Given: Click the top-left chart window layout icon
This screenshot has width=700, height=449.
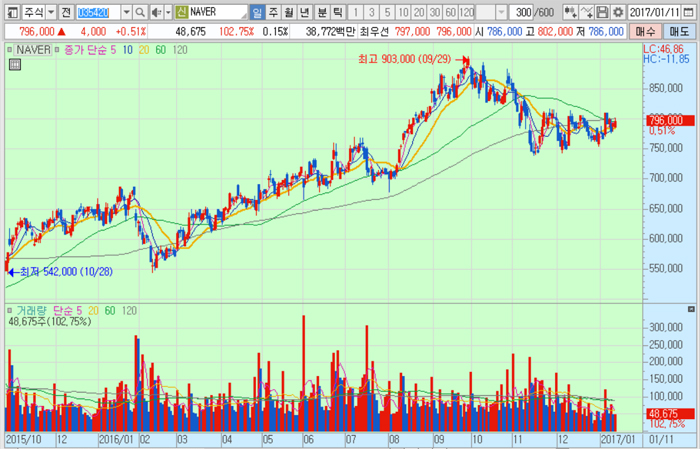Looking at the screenshot, I should [x=10, y=13].
